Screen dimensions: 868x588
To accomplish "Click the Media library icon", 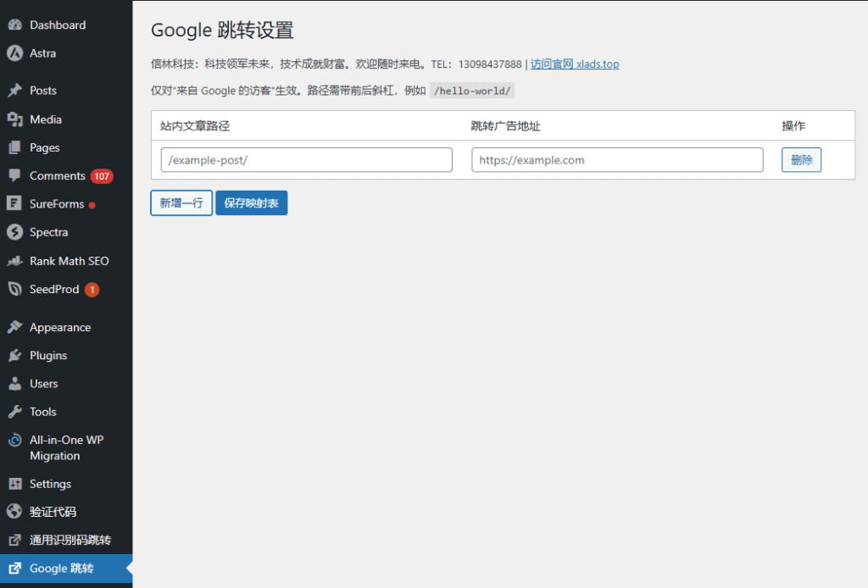I will tap(15, 119).
